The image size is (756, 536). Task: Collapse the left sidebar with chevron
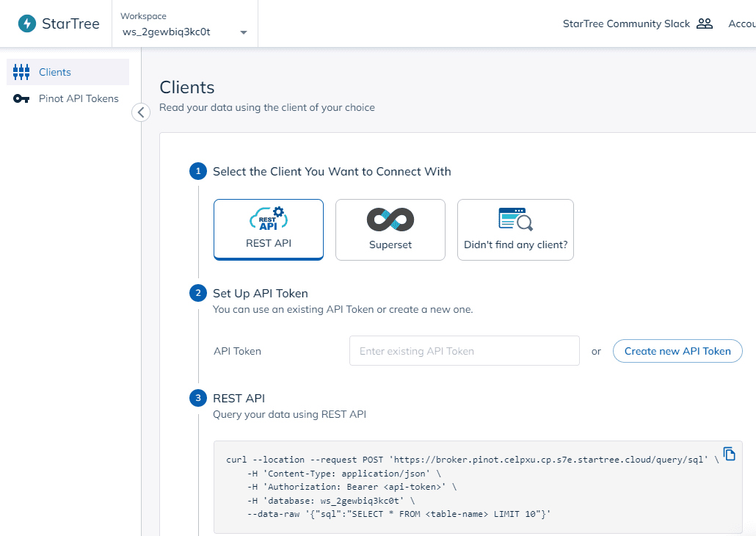coord(140,112)
